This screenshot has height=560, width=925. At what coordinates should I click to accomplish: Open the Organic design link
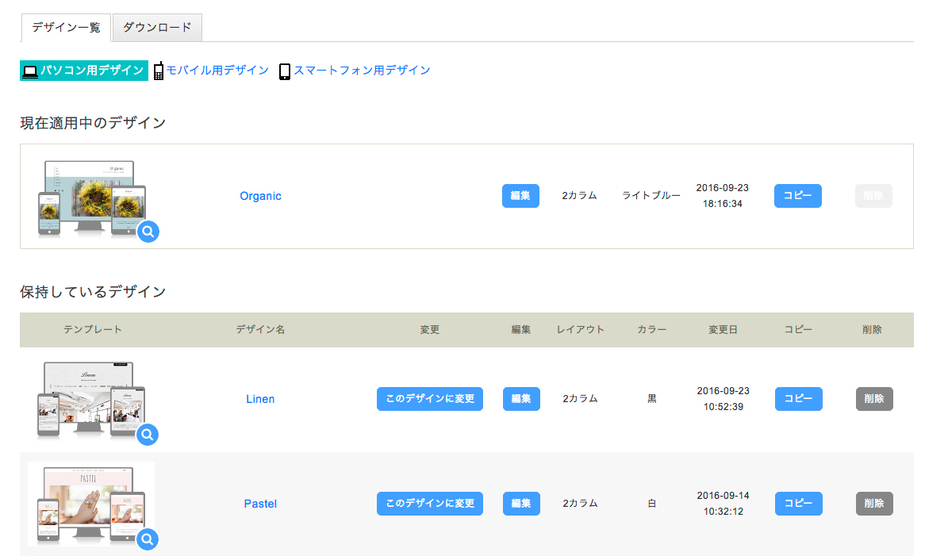260,196
